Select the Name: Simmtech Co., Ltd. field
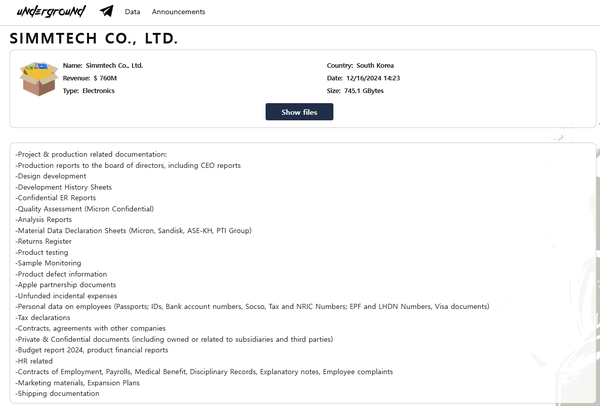This screenshot has width=600, height=406. [103, 65]
